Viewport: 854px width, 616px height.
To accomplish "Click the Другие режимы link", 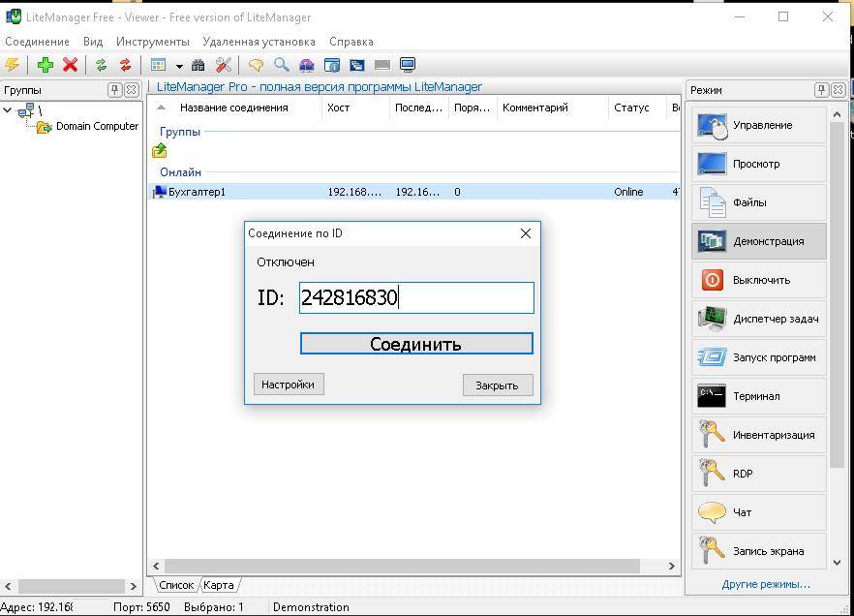I will click(765, 584).
